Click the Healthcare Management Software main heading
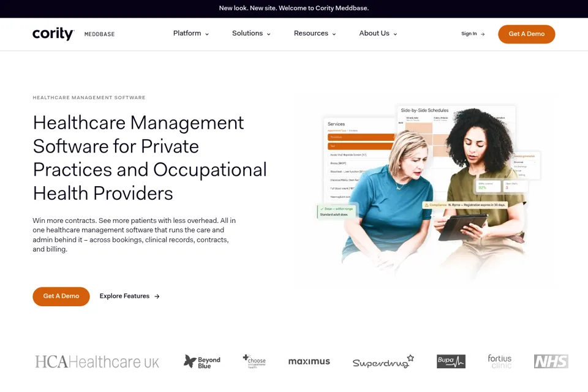Screen dimensions: 588x392 click(x=149, y=158)
